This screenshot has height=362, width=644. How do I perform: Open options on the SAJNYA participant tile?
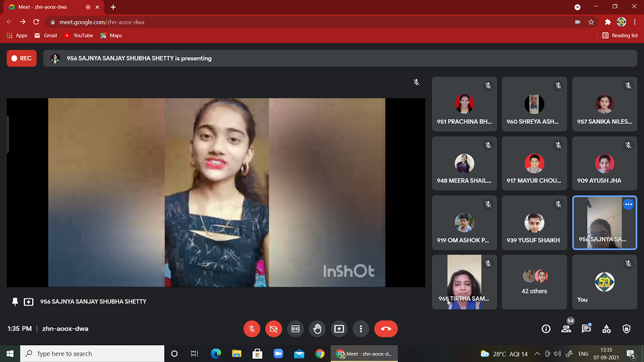[x=628, y=205]
